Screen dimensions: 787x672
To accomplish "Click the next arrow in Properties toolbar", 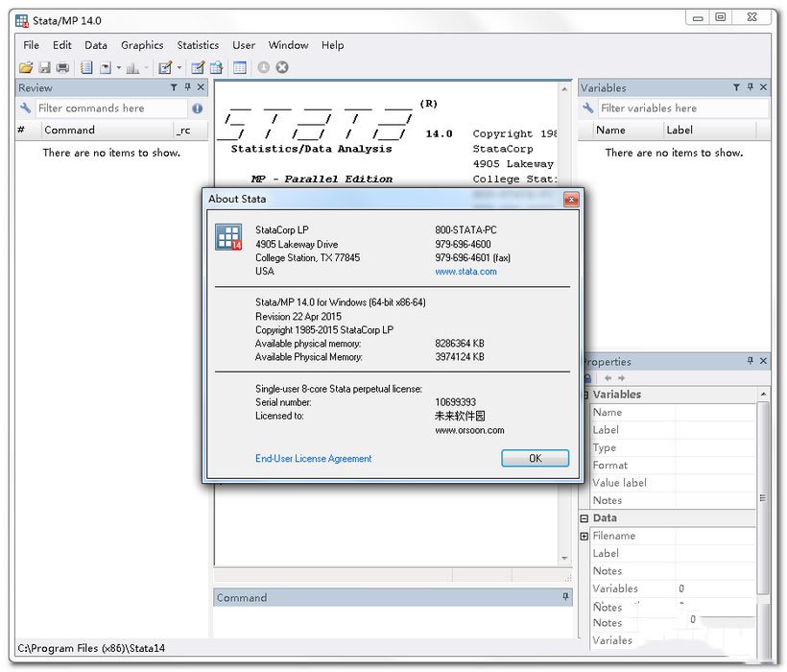I will coord(621,378).
